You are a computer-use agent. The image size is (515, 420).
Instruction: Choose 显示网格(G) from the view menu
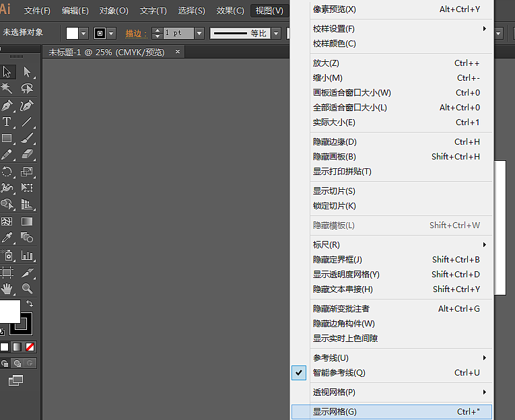(x=392, y=412)
